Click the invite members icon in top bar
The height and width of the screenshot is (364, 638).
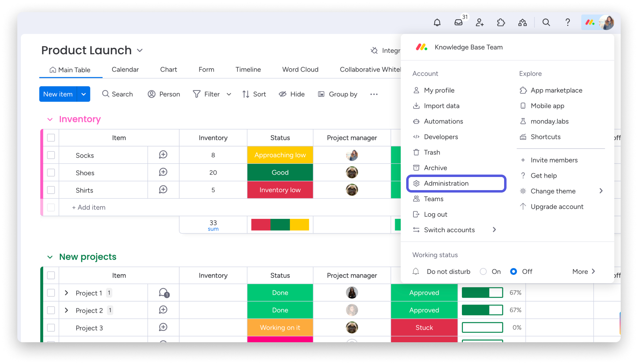(x=480, y=22)
